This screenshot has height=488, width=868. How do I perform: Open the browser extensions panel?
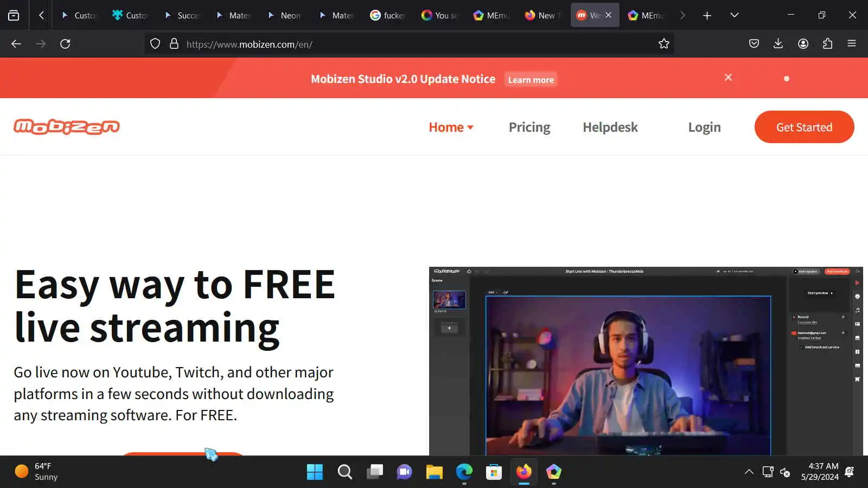tap(827, 44)
